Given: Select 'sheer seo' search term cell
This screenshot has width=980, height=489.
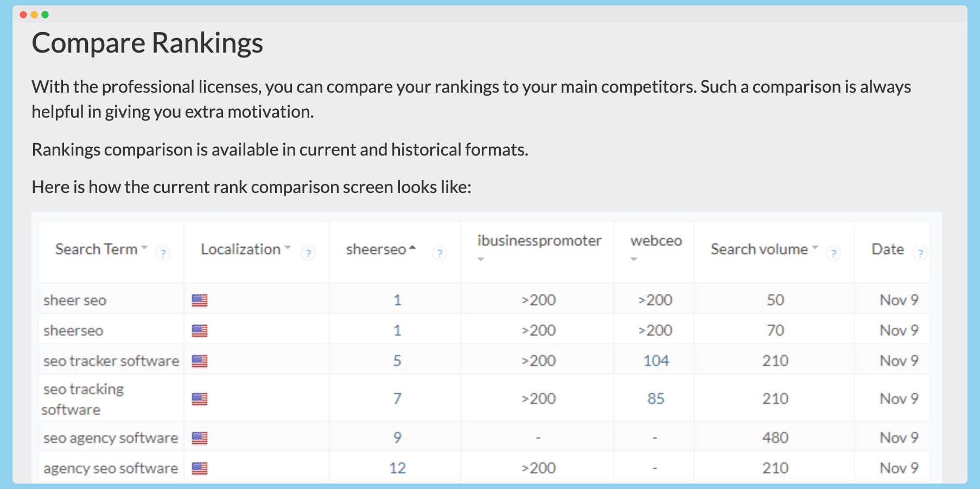Looking at the screenshot, I should (x=75, y=300).
